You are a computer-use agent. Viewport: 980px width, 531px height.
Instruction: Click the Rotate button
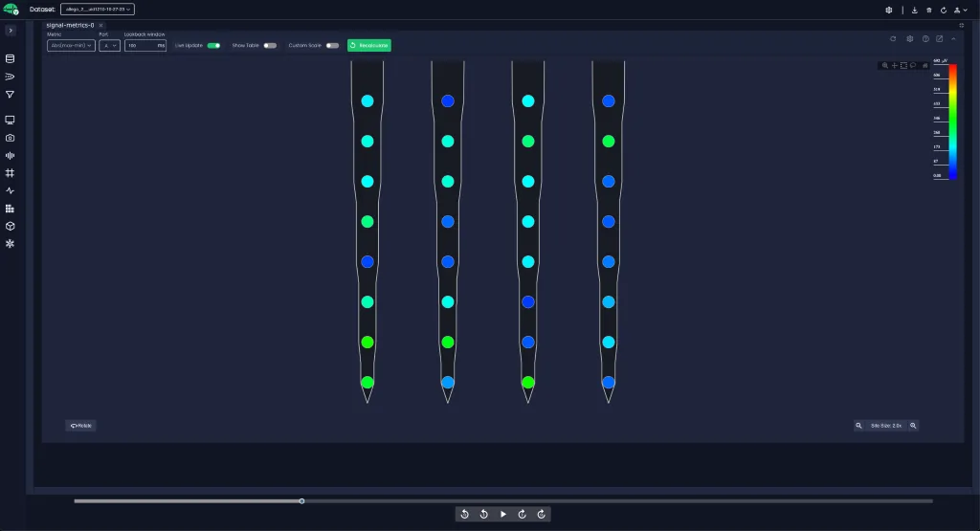coord(80,426)
